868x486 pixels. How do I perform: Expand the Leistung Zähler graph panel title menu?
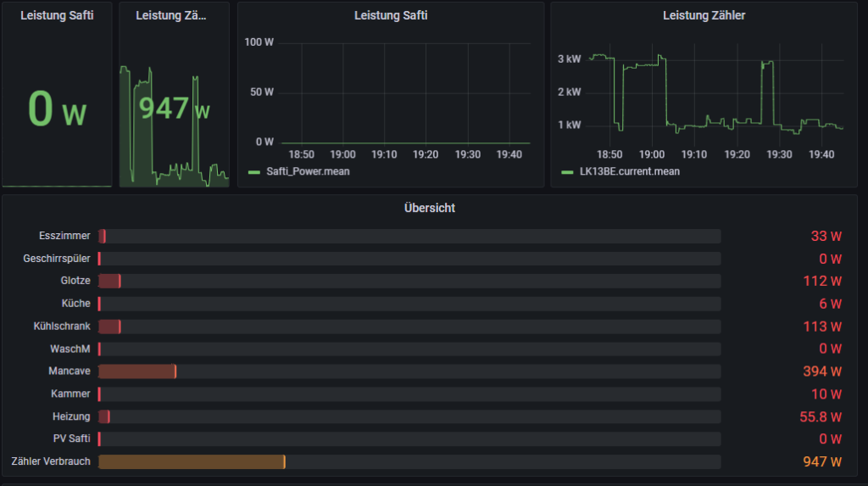point(704,14)
